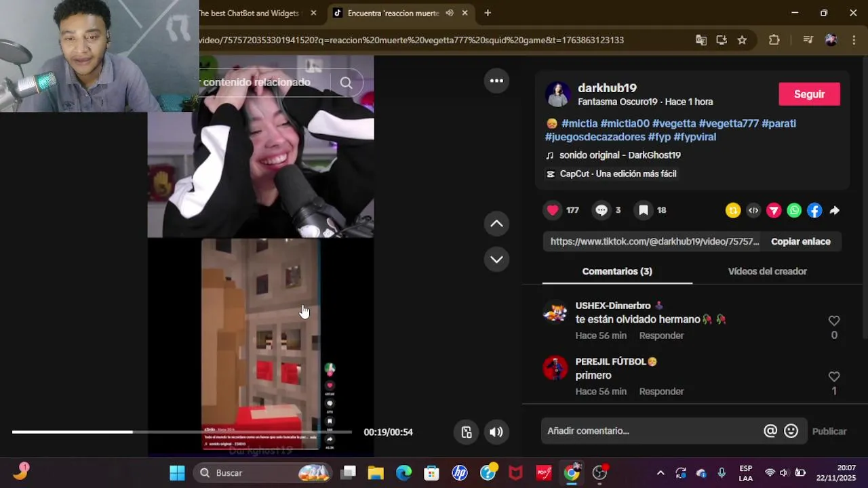Image resolution: width=868 pixels, height=488 pixels.
Task: Open the #vegetta777 hashtag
Action: point(728,123)
